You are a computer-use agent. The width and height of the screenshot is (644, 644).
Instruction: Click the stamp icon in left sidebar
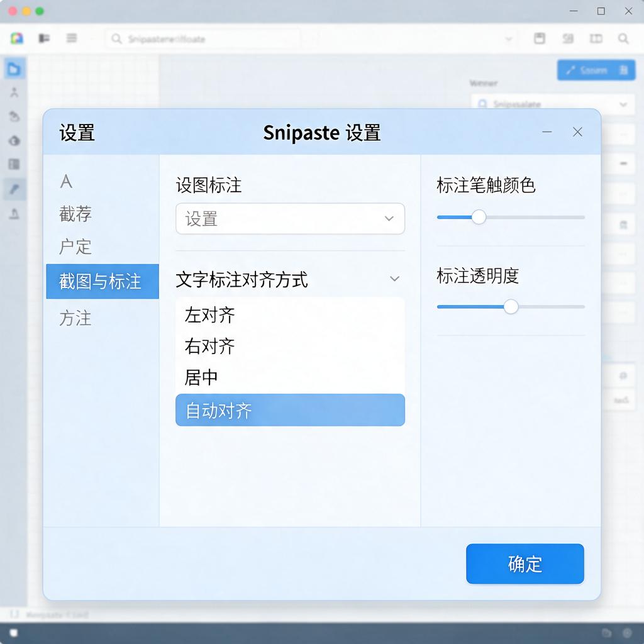[14, 214]
